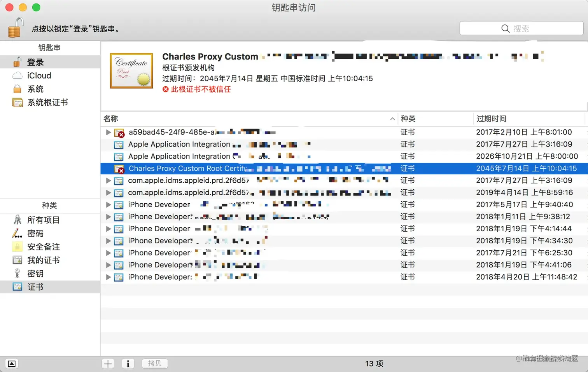Select the 系统 keychain
This screenshot has height=372, width=588.
coord(50,89)
